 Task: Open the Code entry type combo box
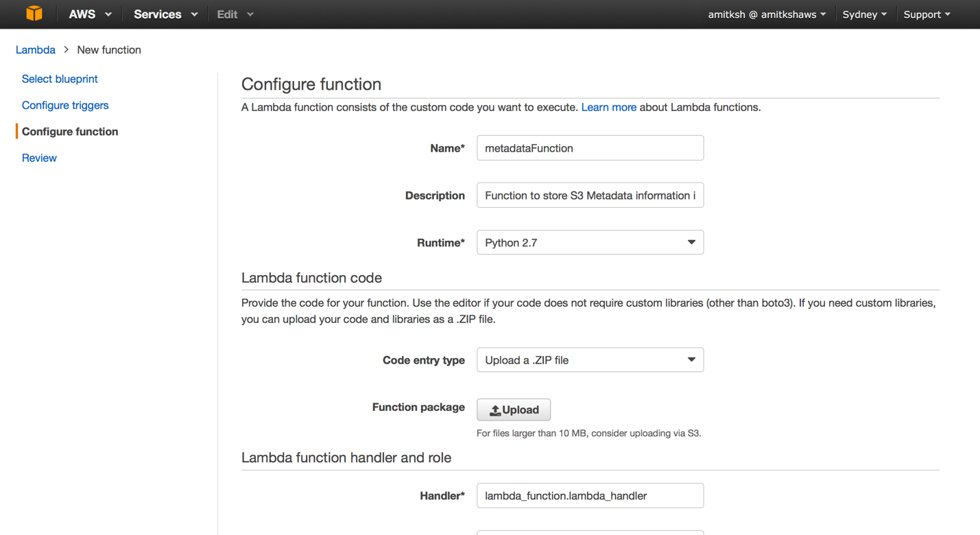click(590, 359)
